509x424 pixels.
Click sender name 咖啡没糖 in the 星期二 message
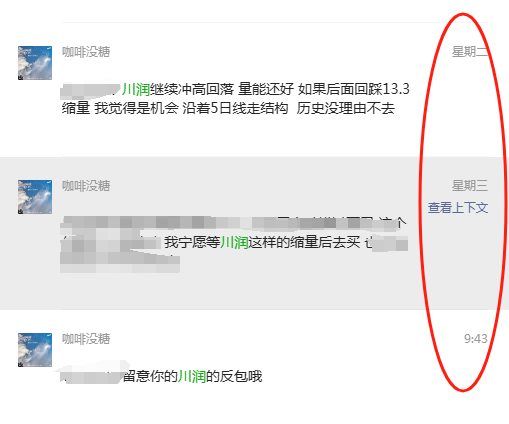click(x=86, y=52)
